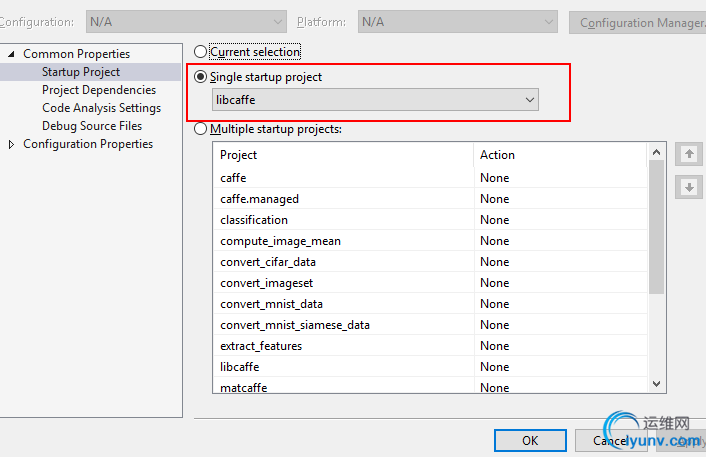Collapse the Common Properties tree node

tap(11, 54)
